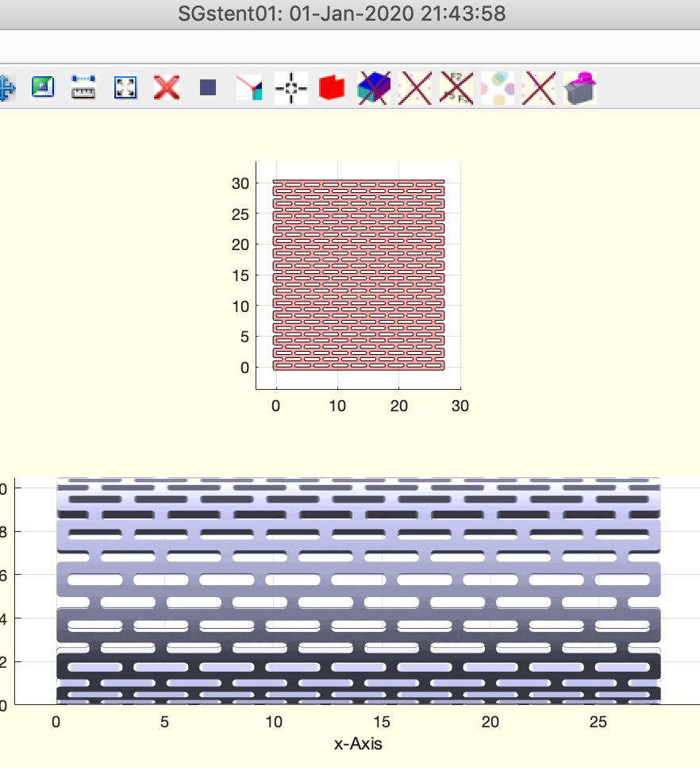Viewport: 700px width, 767px height.
Task: Click the dark solid square stop icon
Action: (x=207, y=87)
